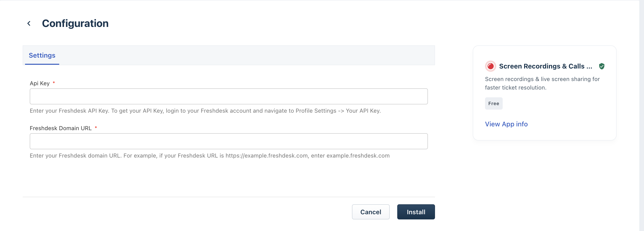The image size is (644, 231).
Task: Click the Configuration page heading
Action: (75, 24)
